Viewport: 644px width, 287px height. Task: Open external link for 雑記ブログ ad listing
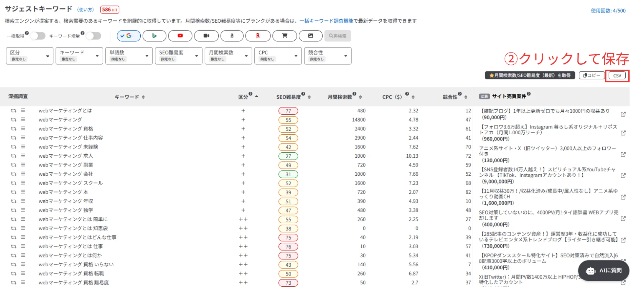click(623, 114)
